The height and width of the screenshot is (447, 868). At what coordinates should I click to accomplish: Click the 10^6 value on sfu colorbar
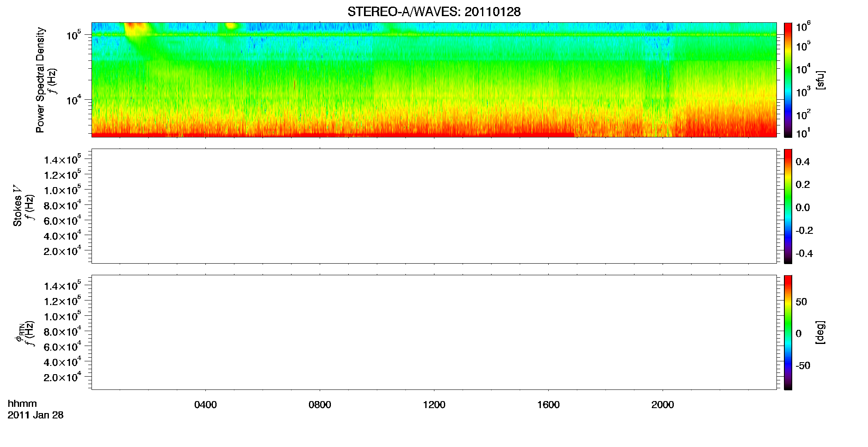(x=803, y=27)
